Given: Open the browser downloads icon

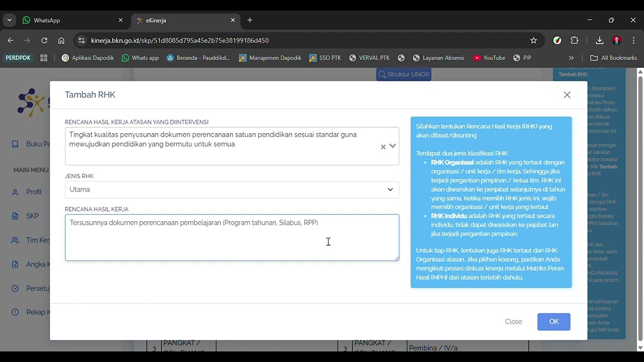Looking at the screenshot, I should tap(599, 40).
